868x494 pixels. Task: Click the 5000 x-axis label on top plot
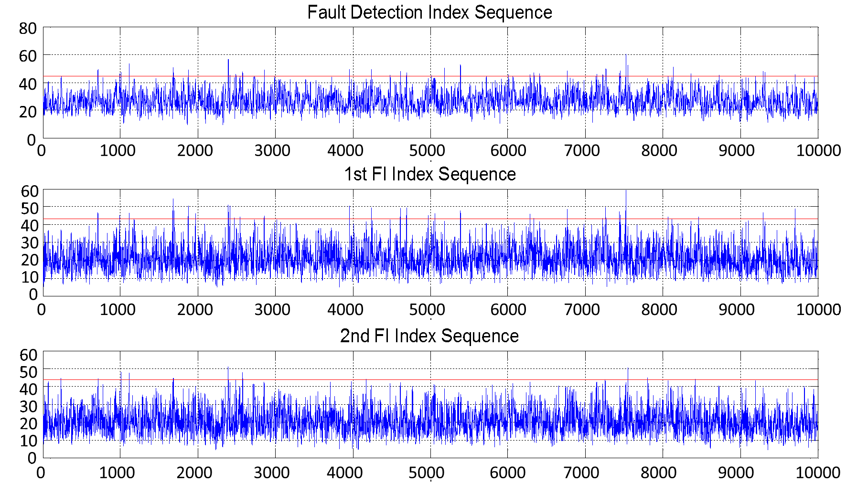(427, 151)
